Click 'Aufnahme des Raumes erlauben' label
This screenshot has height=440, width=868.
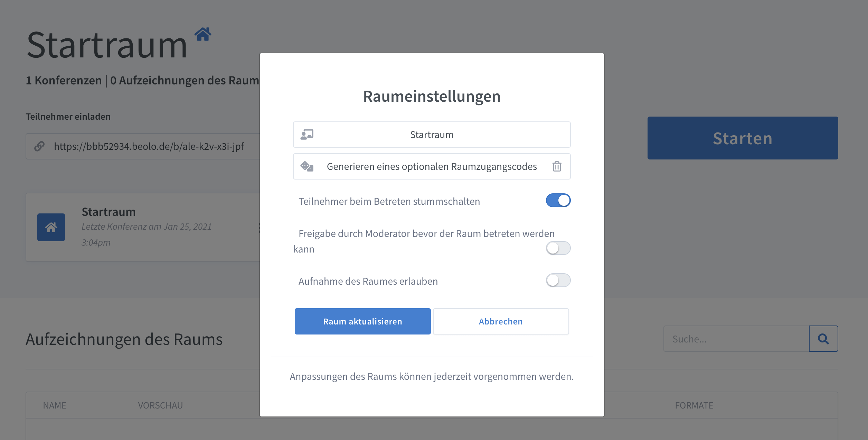(368, 281)
